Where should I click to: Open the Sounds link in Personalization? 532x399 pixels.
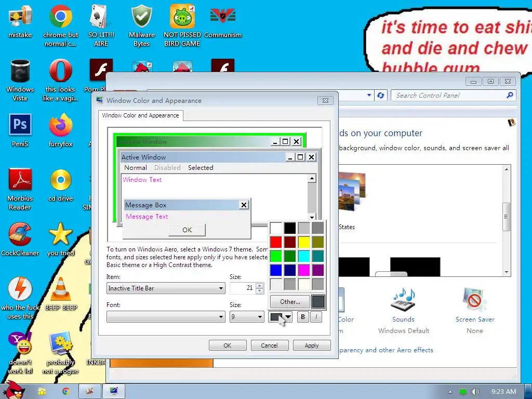pos(403,320)
